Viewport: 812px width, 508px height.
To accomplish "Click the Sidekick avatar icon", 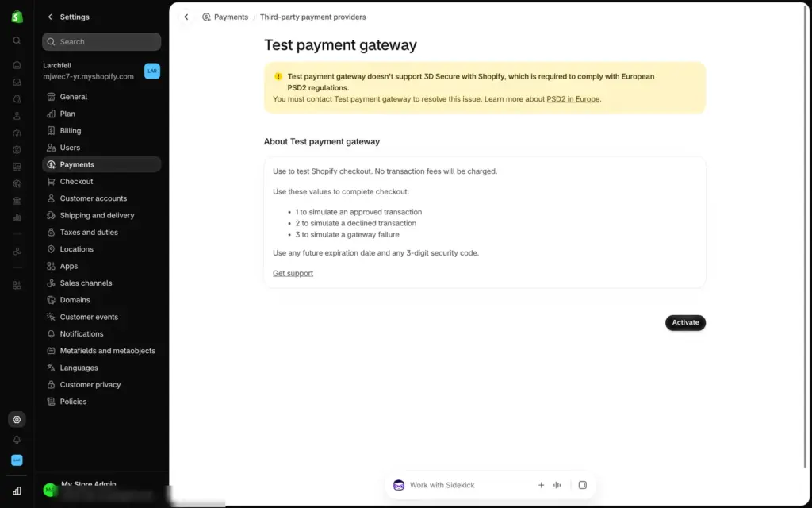I will [399, 485].
